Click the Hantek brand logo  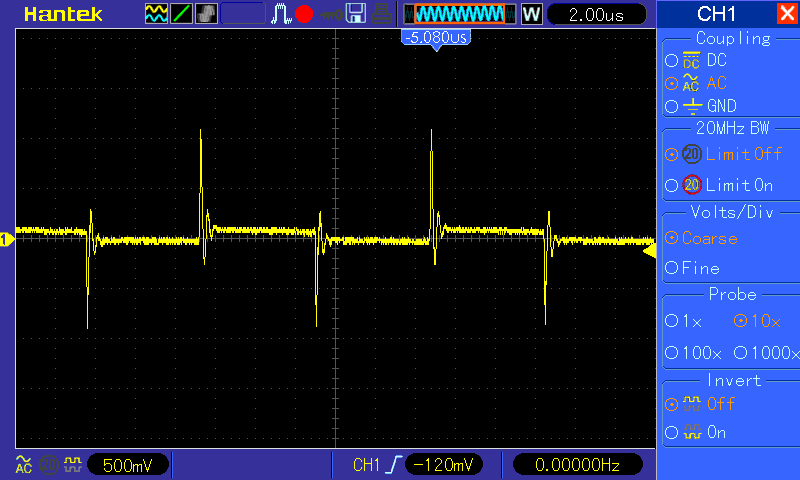[x=63, y=14]
